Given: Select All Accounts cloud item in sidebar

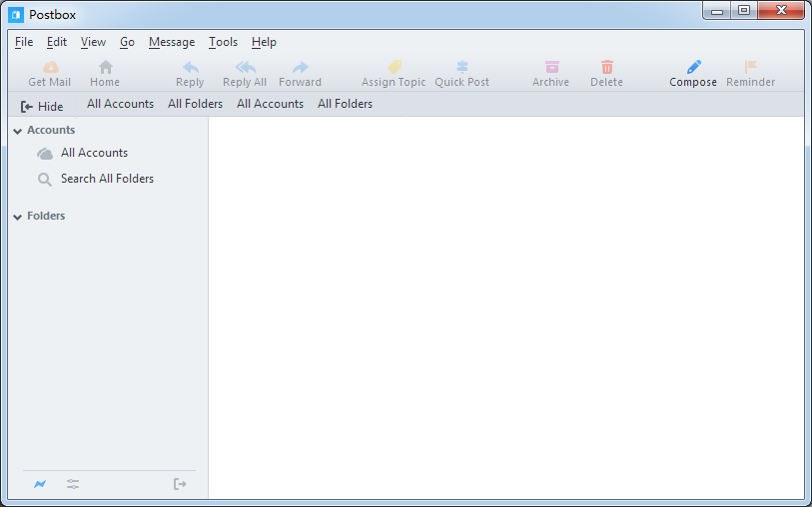Looking at the screenshot, I should coord(82,153).
